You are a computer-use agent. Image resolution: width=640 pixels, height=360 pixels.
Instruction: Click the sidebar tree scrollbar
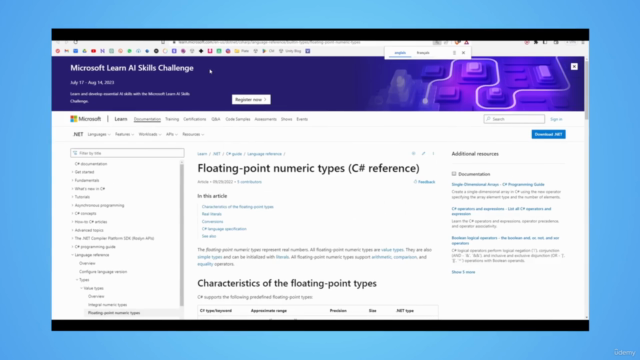[182, 233]
